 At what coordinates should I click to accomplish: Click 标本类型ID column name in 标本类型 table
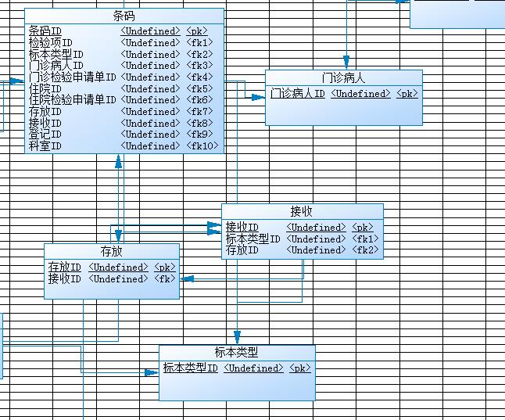click(190, 368)
